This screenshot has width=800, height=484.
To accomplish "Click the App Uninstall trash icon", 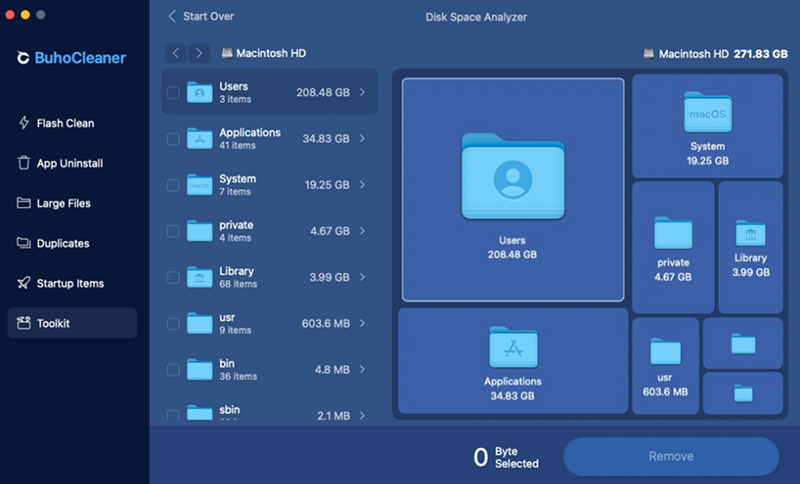I will (24, 163).
